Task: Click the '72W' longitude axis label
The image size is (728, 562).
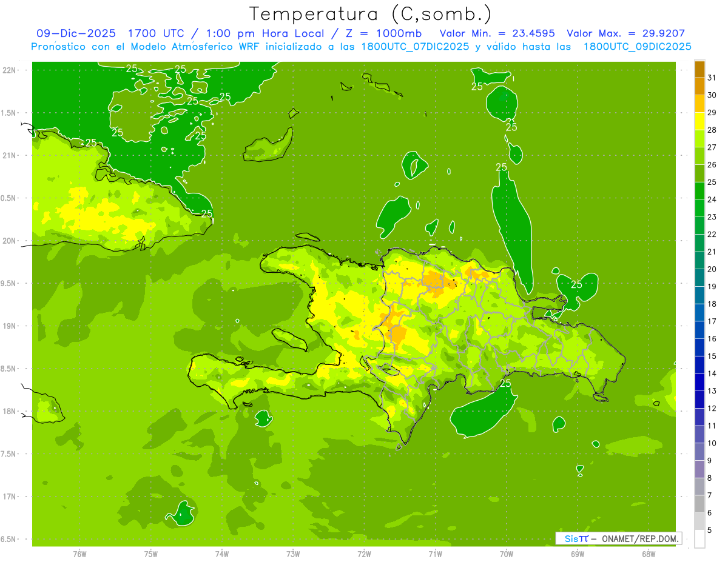Action: tap(364, 554)
